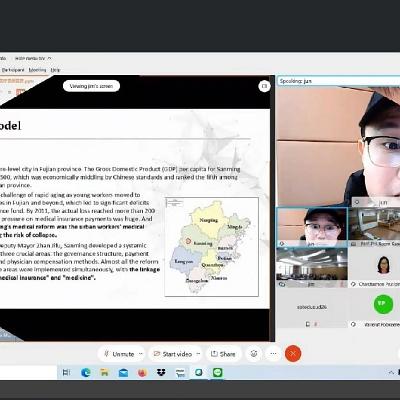Screen dimensions: 400x400
Task: Click the 'Speaking: jun' indicator bar
Action: (338, 81)
